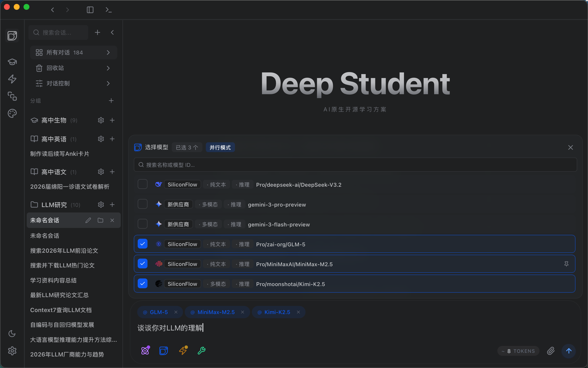Viewport: 588px width, 368px height.
Task: Go forward with the right arrow in title bar
Action: coord(68,10)
